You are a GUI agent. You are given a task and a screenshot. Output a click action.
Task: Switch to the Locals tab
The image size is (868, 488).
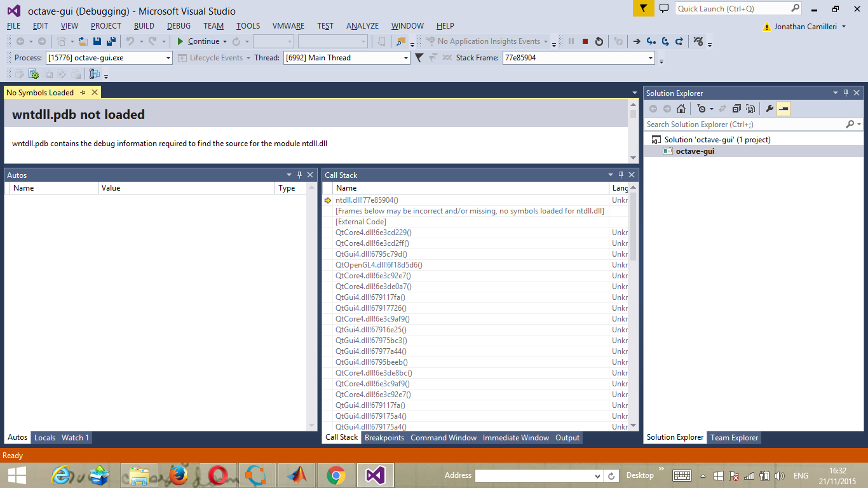coord(44,438)
